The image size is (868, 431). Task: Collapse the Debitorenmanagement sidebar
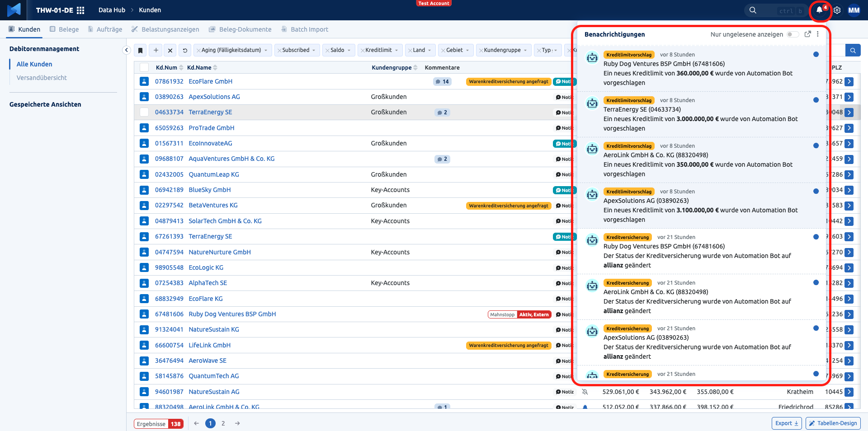(127, 50)
